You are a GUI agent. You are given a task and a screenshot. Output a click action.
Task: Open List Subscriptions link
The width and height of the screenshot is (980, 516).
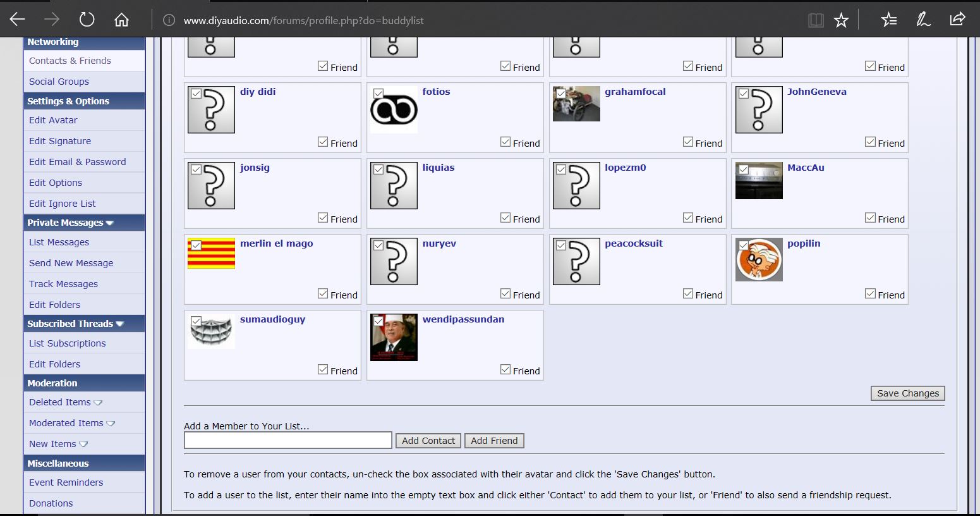click(x=67, y=343)
